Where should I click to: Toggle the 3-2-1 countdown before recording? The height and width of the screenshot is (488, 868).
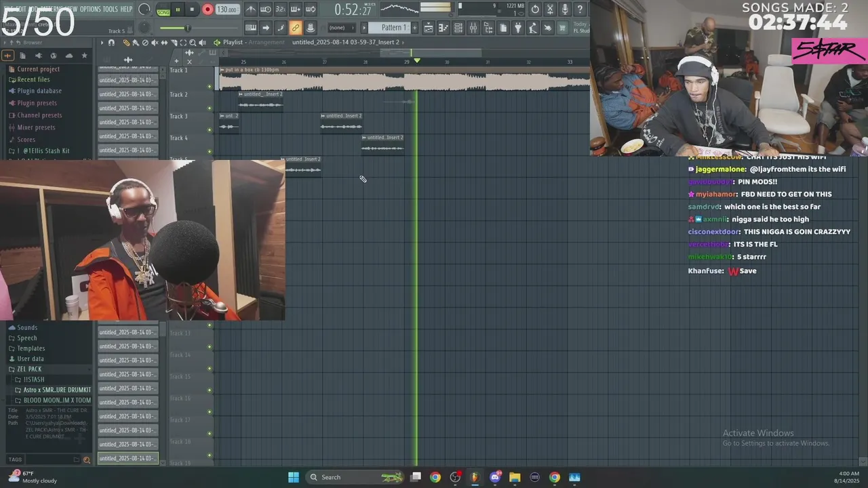click(x=281, y=9)
